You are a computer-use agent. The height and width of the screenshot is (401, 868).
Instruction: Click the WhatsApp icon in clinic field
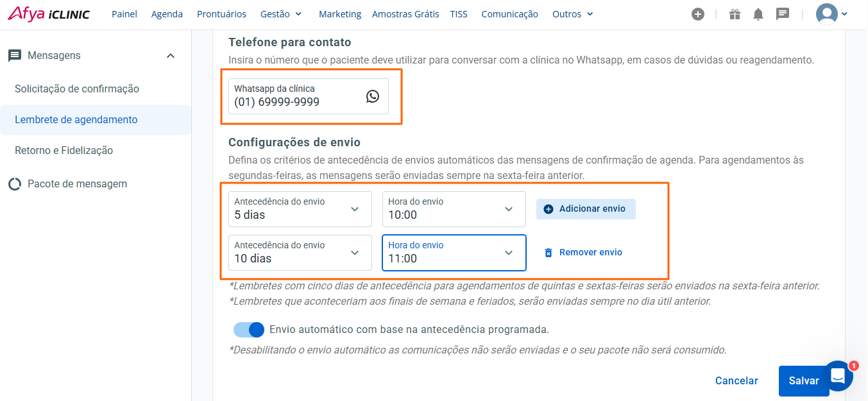(x=373, y=96)
